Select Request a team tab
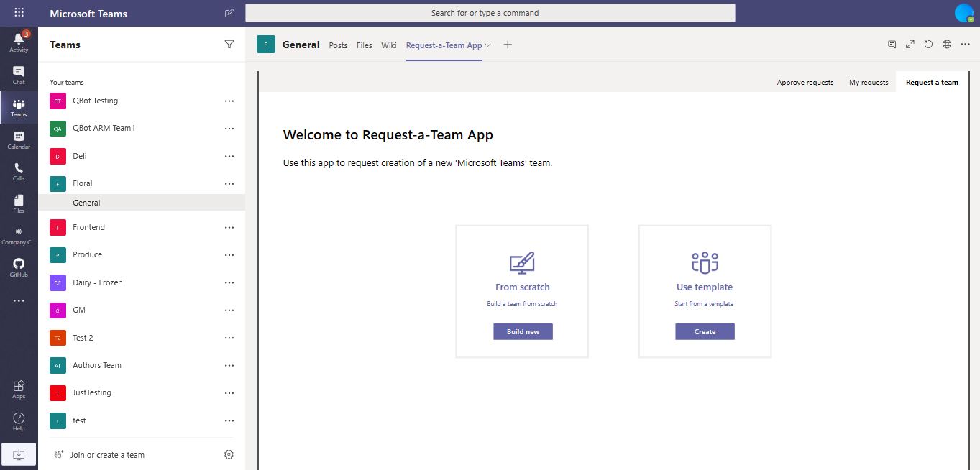Viewport: 980px width, 470px height. (x=932, y=83)
